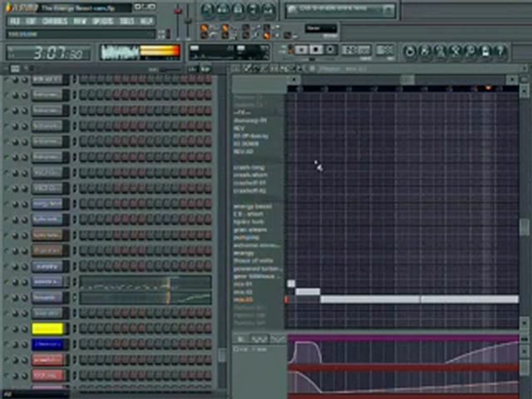
Task: Select the 'crash long' playlist track name
Action: tap(249, 167)
